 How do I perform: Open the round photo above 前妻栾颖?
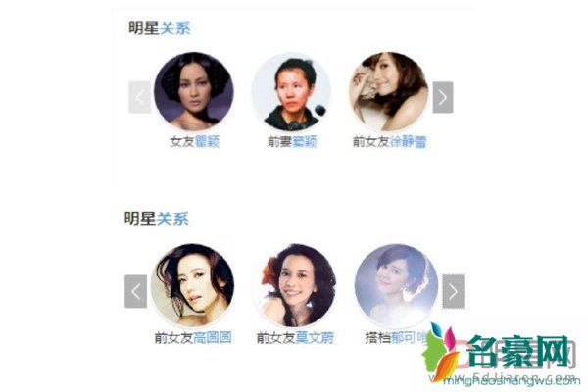pyautogui.click(x=291, y=92)
